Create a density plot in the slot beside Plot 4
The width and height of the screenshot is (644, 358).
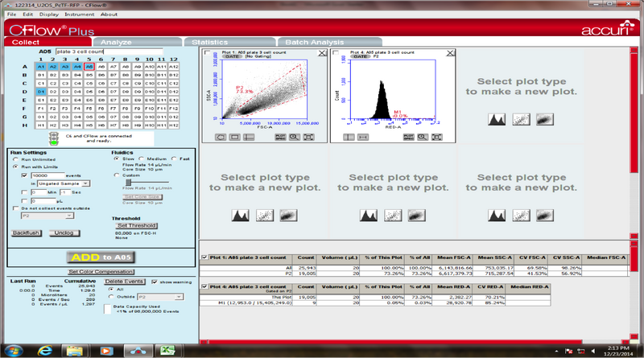pos(545,120)
